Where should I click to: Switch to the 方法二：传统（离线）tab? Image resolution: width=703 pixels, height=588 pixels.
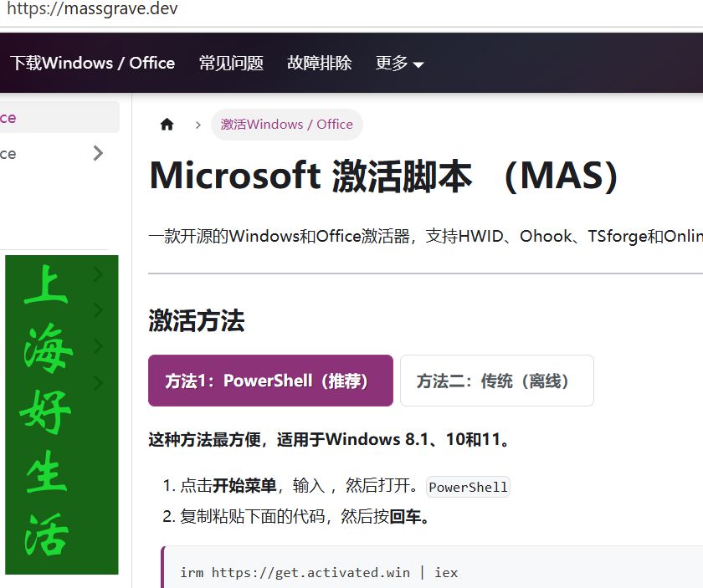click(x=497, y=381)
